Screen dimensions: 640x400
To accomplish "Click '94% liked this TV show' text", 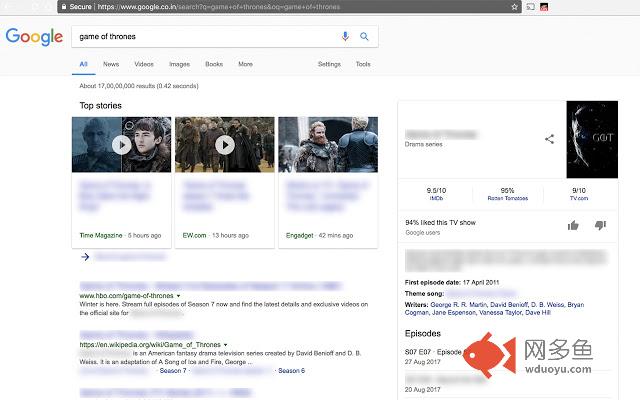I will [x=440, y=222].
